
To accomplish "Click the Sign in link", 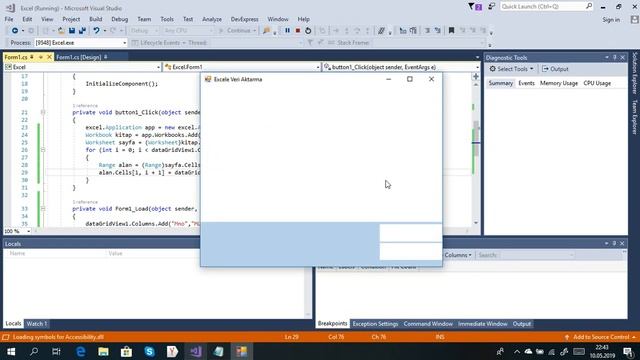I will click(x=611, y=20).
